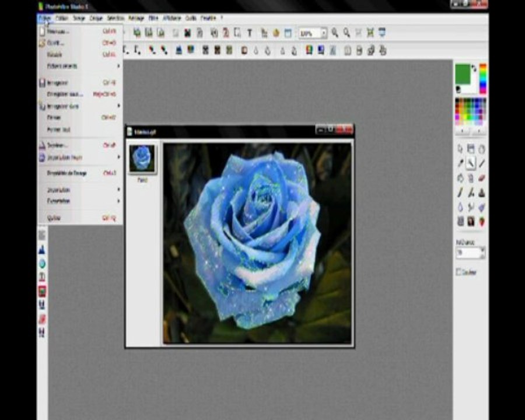Select the Eraser tool

481,178
